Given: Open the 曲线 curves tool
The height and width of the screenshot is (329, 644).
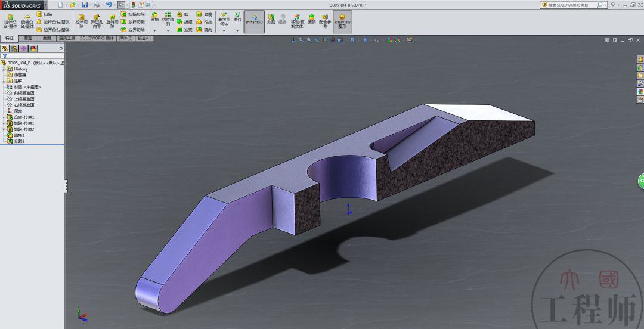Looking at the screenshot, I should [237, 17].
